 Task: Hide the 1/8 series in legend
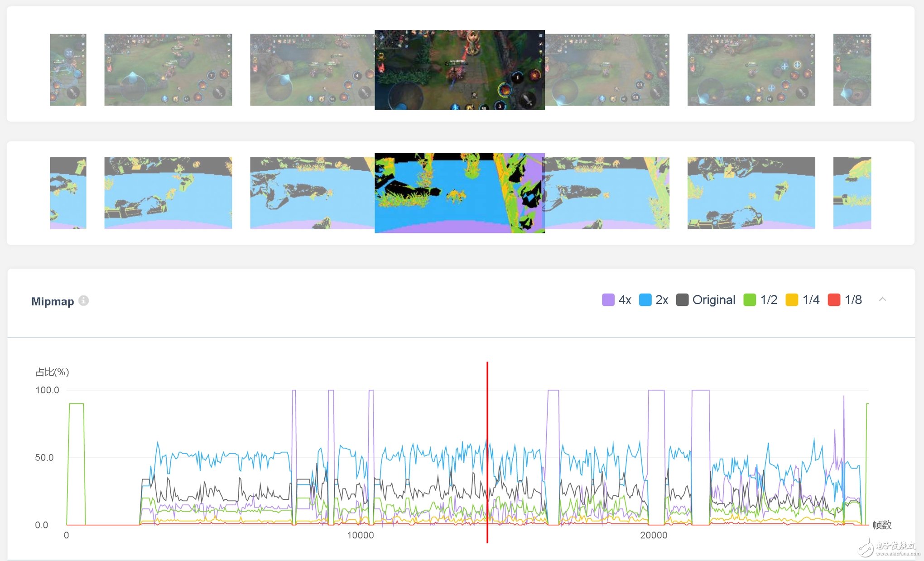pyautogui.click(x=853, y=300)
